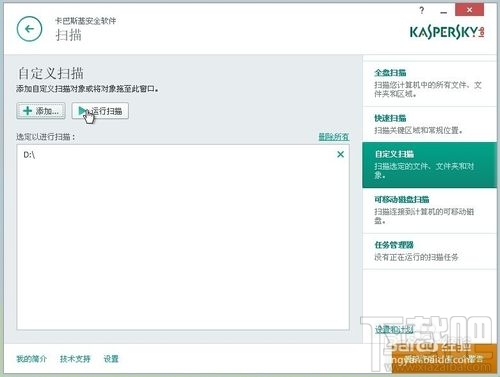The image size is (500, 377).
Task: Go back using the circular arrow icon
Action: click(29, 29)
